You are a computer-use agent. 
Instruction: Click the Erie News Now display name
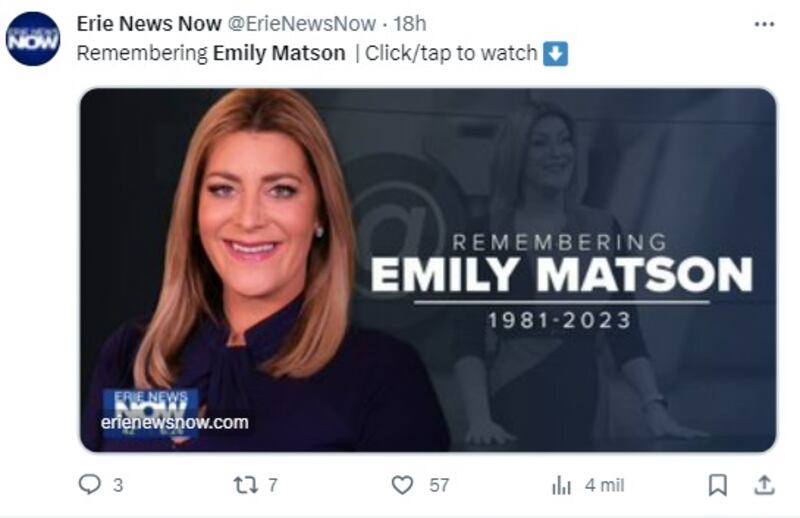[x=149, y=23]
